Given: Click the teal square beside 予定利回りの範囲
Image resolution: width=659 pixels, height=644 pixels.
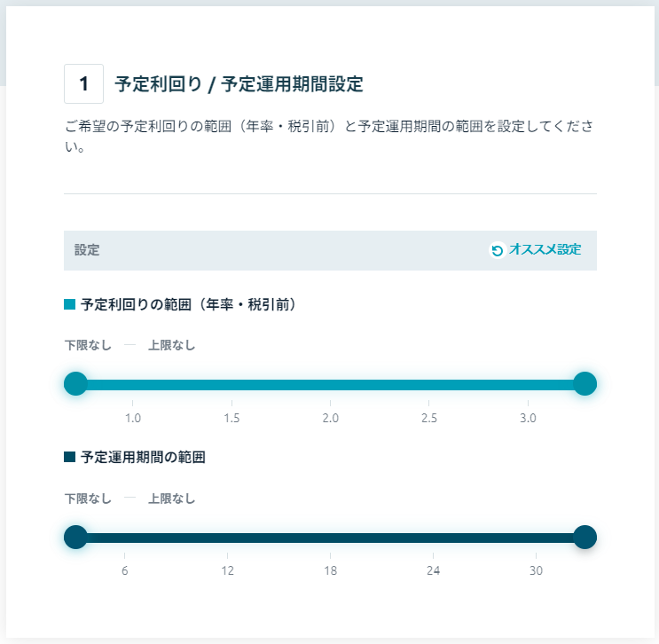Looking at the screenshot, I should 69,304.
